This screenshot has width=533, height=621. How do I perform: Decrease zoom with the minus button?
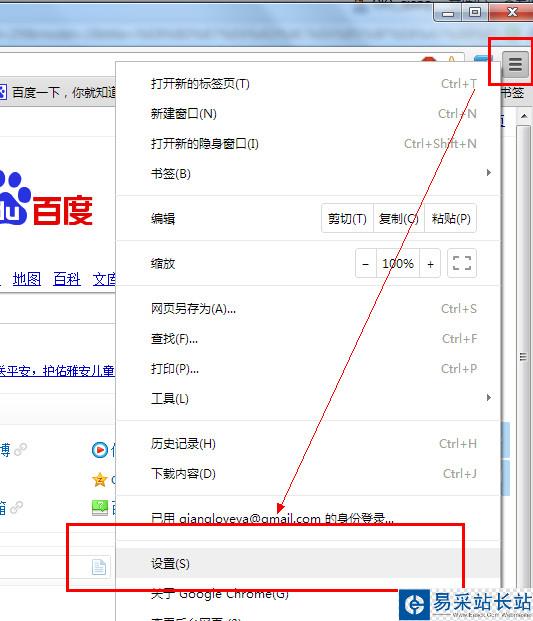(365, 264)
